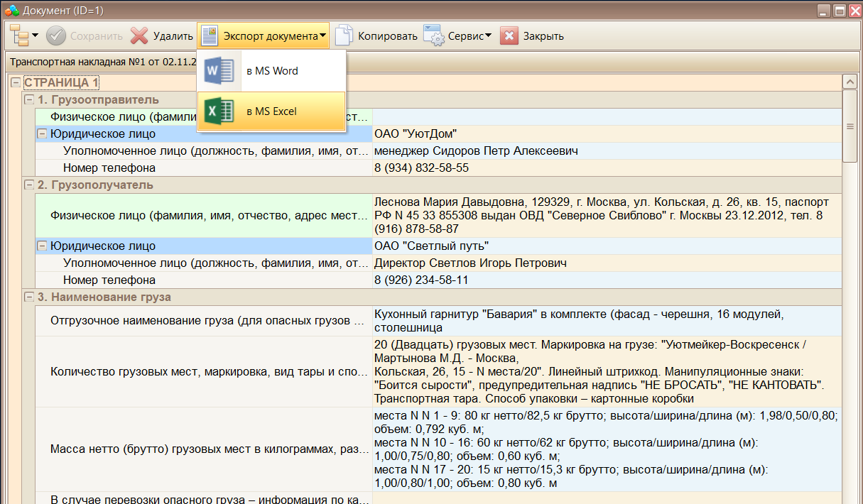This screenshot has height=504, width=863.
Task: Open the Сервис dropdown arrow
Action: point(488,35)
